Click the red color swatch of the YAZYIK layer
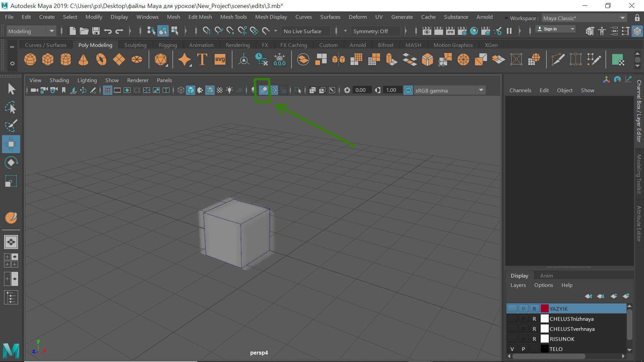Screen dimensions: 644x362 [x=544, y=309]
